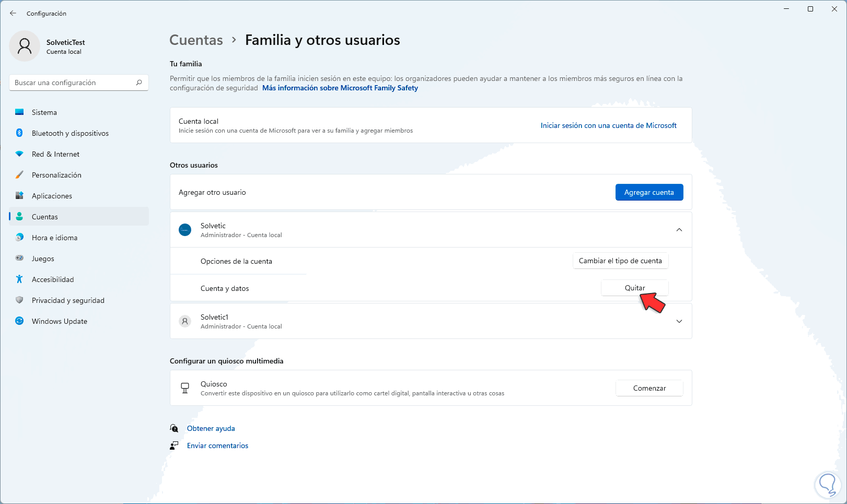
Task: Click the Personalización paintbrush icon
Action: click(19, 175)
